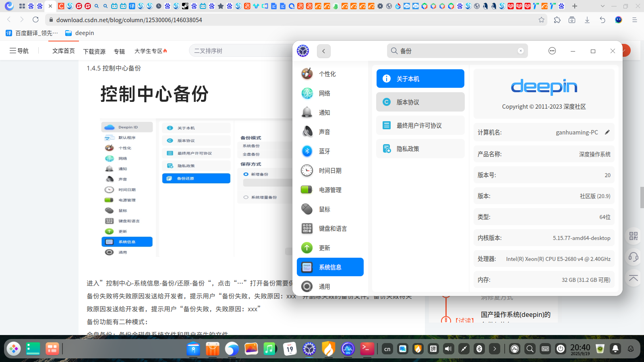Show the CSDN QR code icon
Screen dimensions: 644x362
tap(634, 236)
